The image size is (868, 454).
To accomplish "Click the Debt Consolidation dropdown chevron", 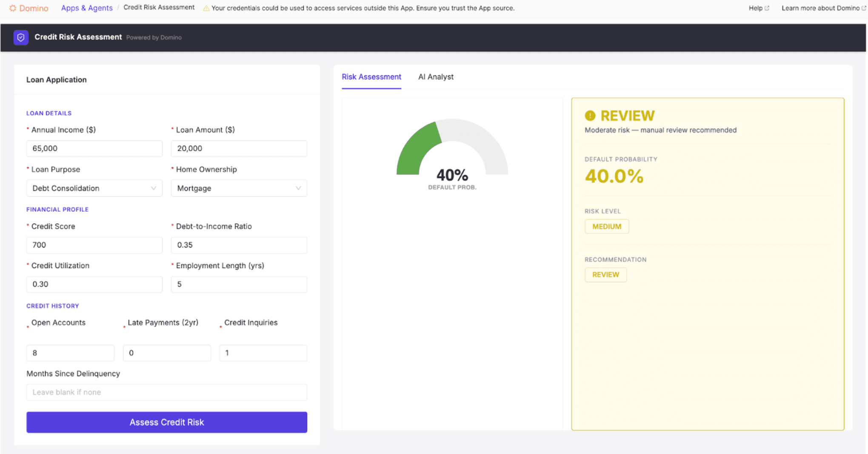I will coord(153,188).
